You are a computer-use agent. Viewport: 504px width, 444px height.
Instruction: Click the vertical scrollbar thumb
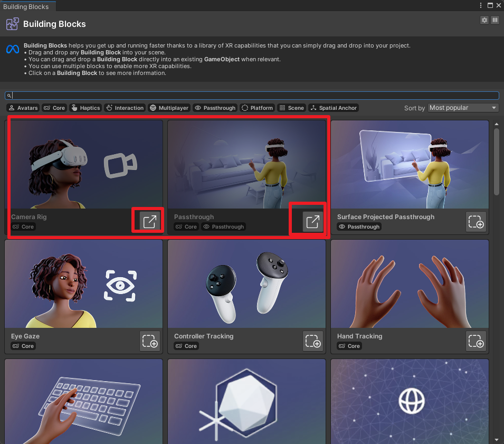coord(496,162)
